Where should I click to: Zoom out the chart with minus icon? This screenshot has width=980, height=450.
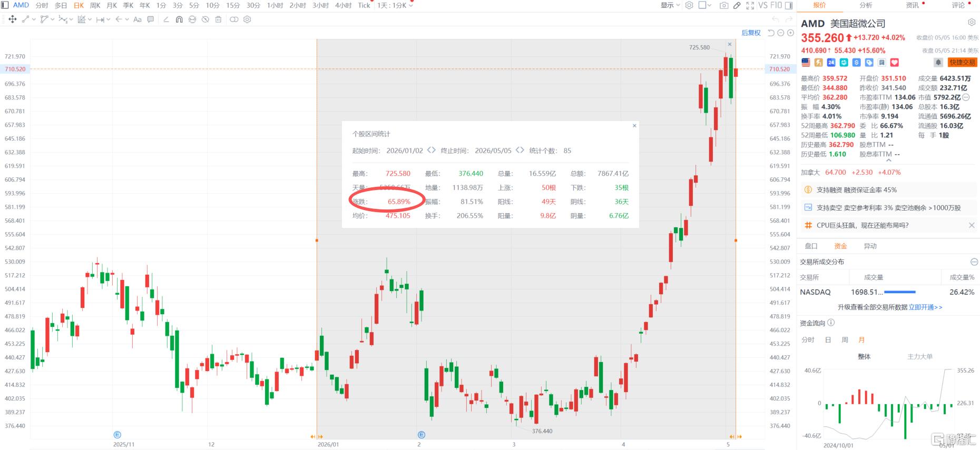[x=781, y=33]
